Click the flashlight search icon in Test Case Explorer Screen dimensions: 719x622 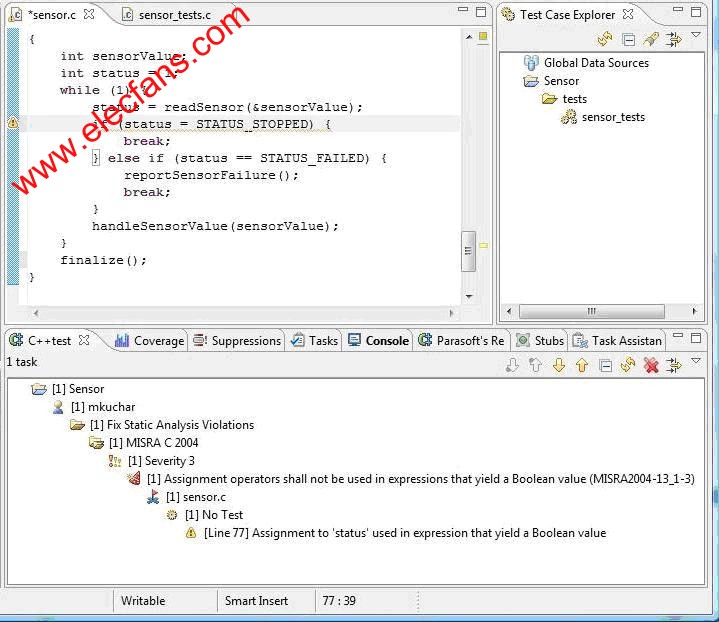click(x=651, y=39)
